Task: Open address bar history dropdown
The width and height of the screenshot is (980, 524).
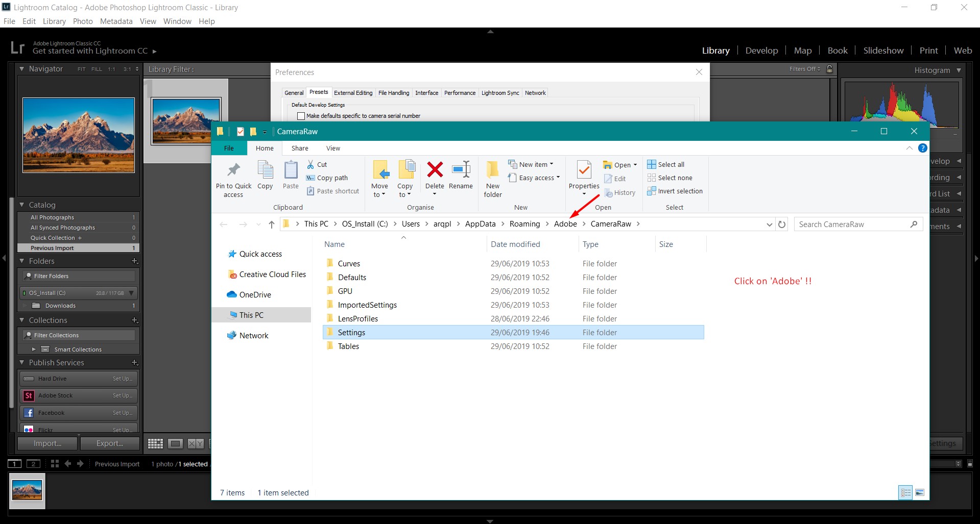Action: [769, 224]
